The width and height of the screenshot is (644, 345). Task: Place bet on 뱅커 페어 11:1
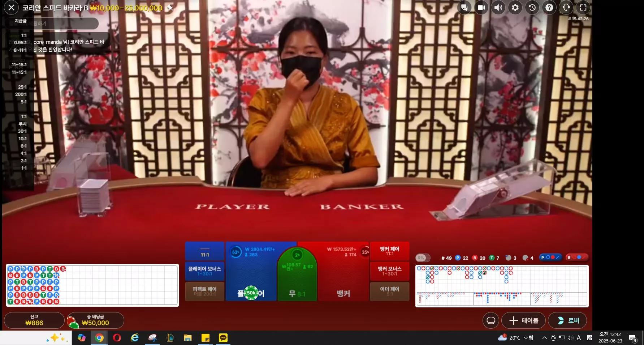coord(390,251)
